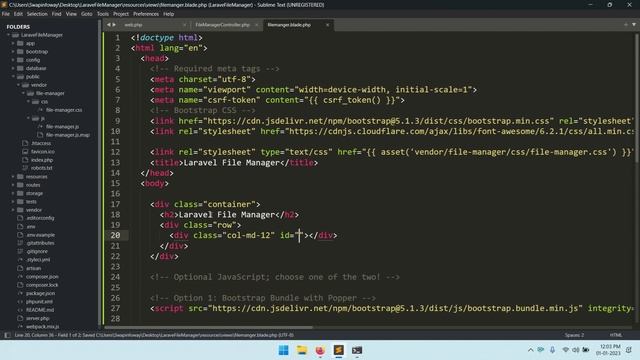This screenshot has width=640, height=360.
Task: Go to next tab with right arrow
Action: tap(114, 25)
